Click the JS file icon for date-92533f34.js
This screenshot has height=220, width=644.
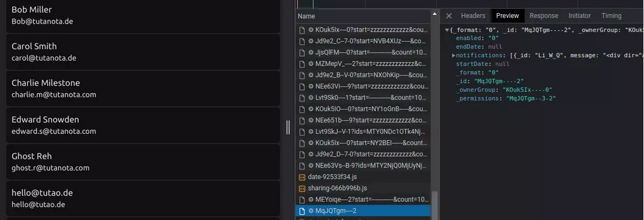click(302, 177)
